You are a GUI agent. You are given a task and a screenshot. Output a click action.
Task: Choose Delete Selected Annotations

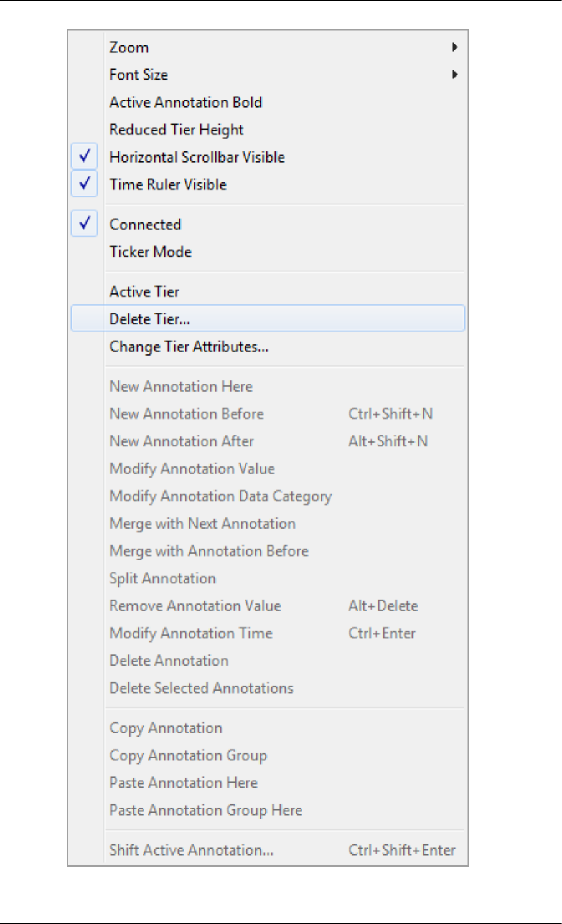coord(201,687)
